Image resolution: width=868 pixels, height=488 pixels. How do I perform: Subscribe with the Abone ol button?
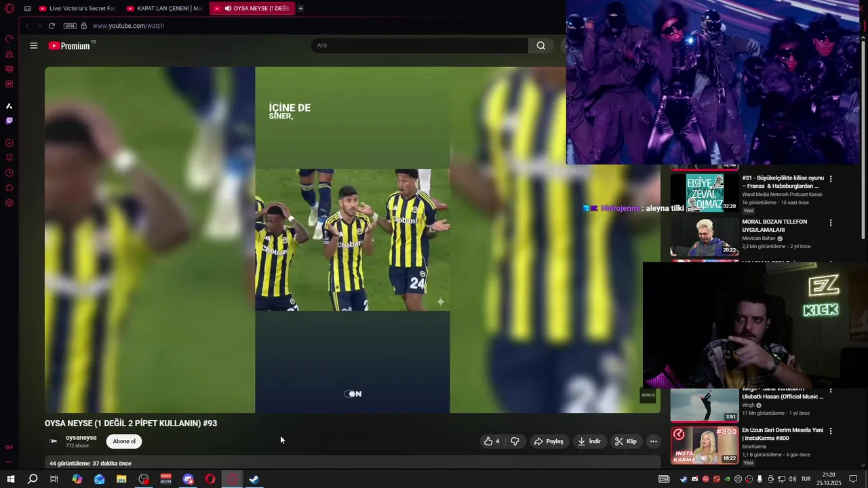pos(124,441)
